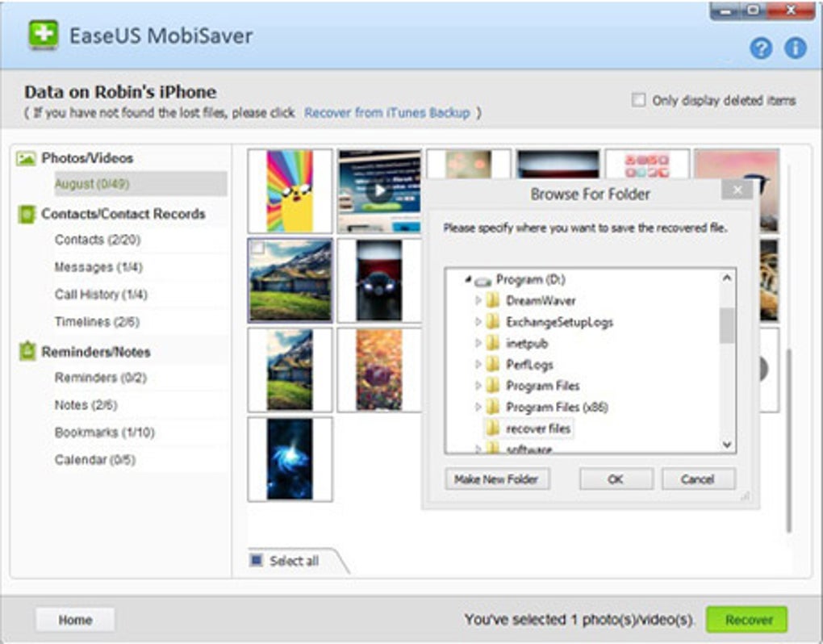
Task: Click the Contacts/Contact Records category icon
Action: pyautogui.click(x=27, y=214)
